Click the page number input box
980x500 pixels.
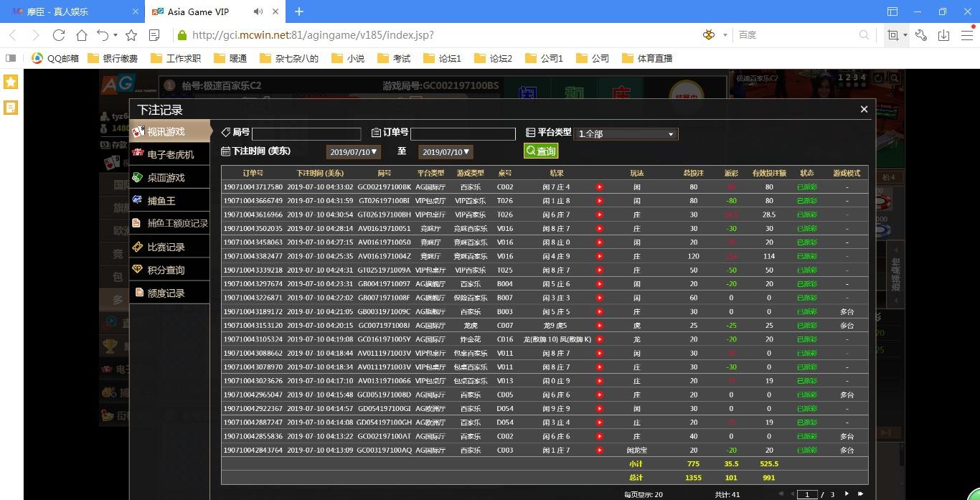click(807, 494)
